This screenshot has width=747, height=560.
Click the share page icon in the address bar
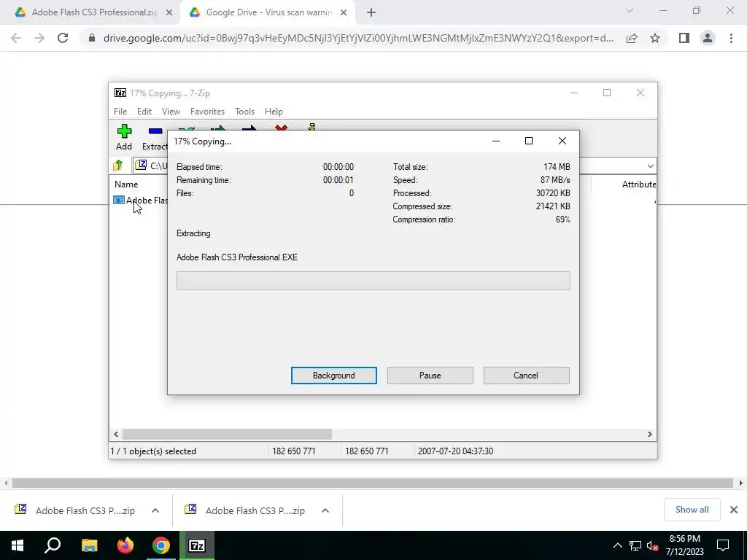point(632,38)
